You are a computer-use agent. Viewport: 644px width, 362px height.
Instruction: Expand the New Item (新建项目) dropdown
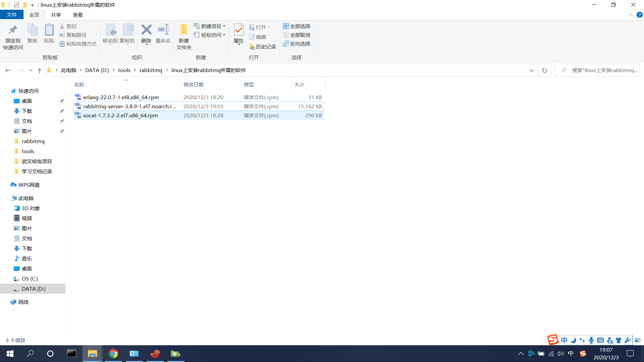click(210, 26)
